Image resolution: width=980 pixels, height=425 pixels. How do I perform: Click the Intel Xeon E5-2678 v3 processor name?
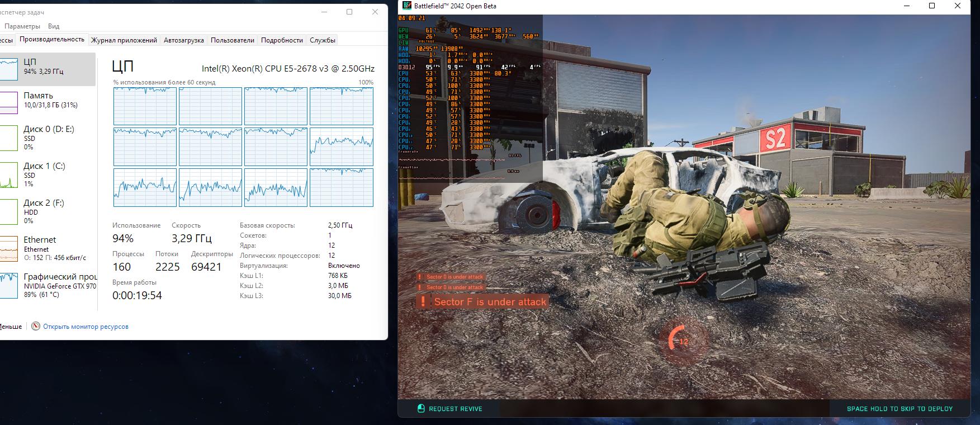tap(288, 69)
